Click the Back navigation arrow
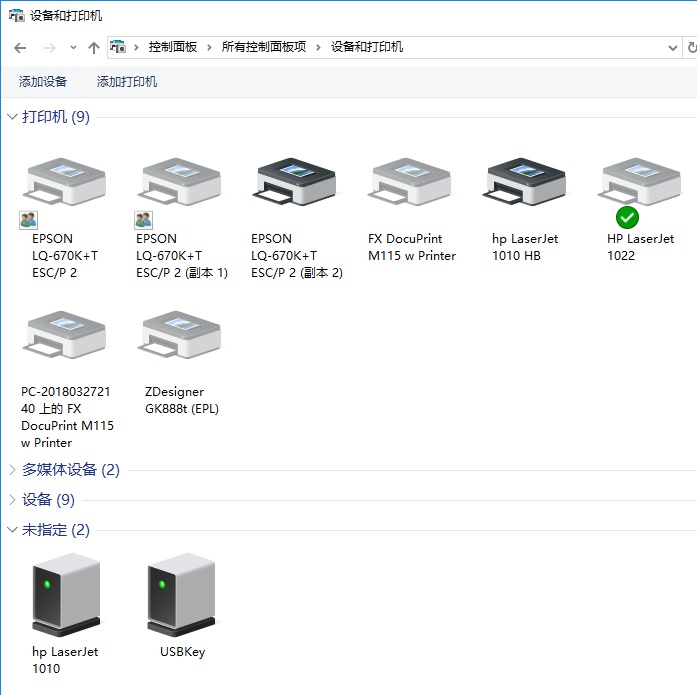Image resolution: width=700 pixels, height=695 pixels. [20, 47]
